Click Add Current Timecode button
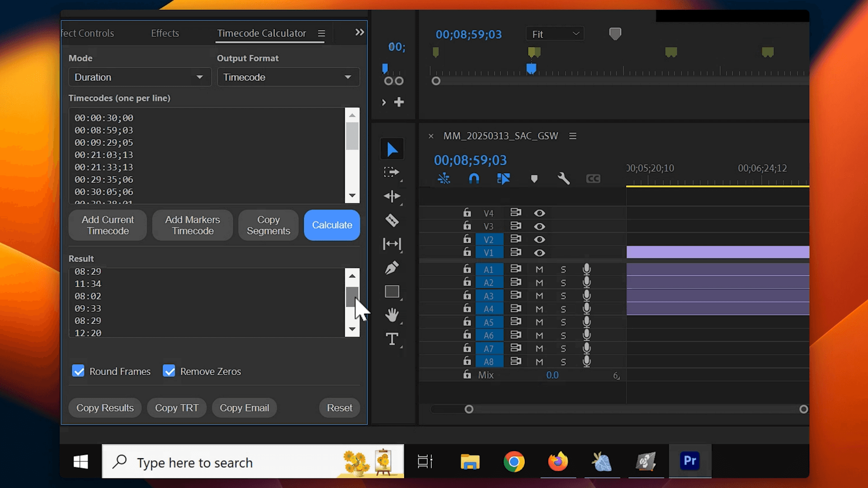 (x=108, y=225)
